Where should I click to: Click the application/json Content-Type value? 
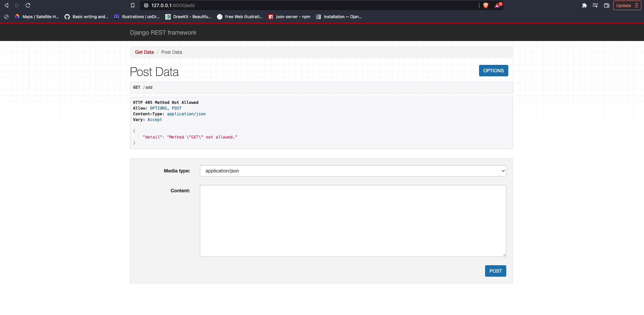tap(186, 114)
